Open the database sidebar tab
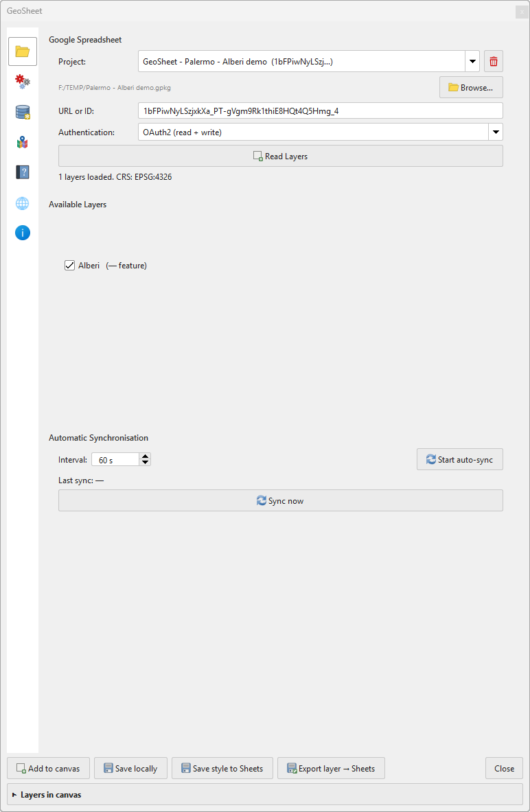 (22, 112)
